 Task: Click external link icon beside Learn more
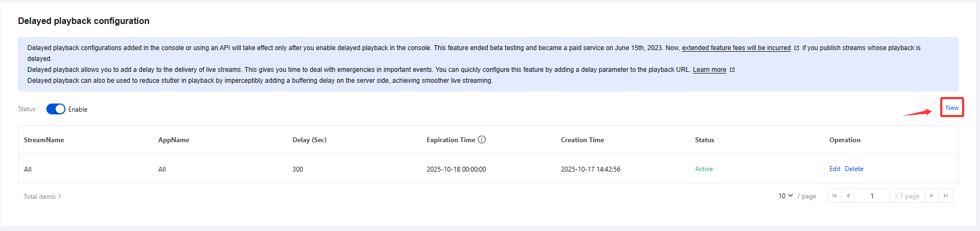tap(732, 70)
